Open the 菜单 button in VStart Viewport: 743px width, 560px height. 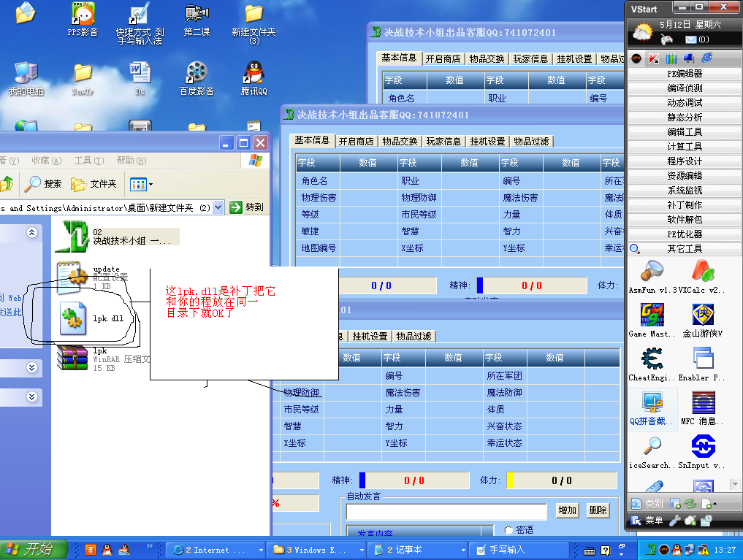(647, 521)
